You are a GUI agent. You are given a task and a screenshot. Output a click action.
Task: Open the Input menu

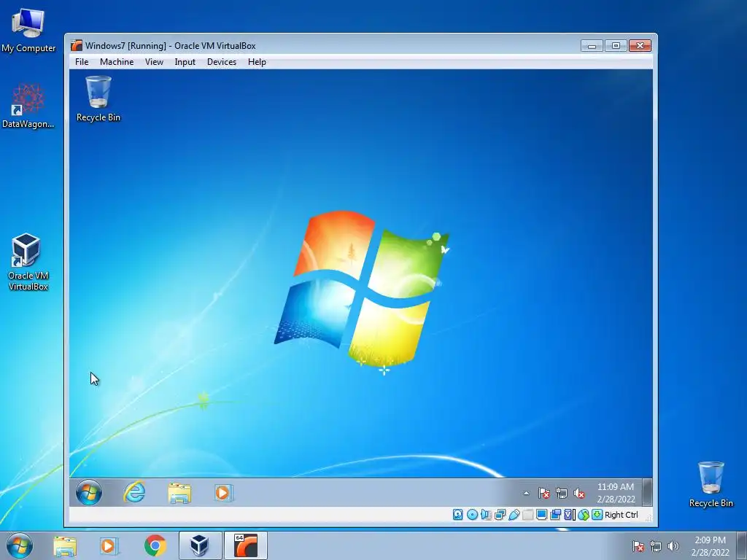(185, 62)
